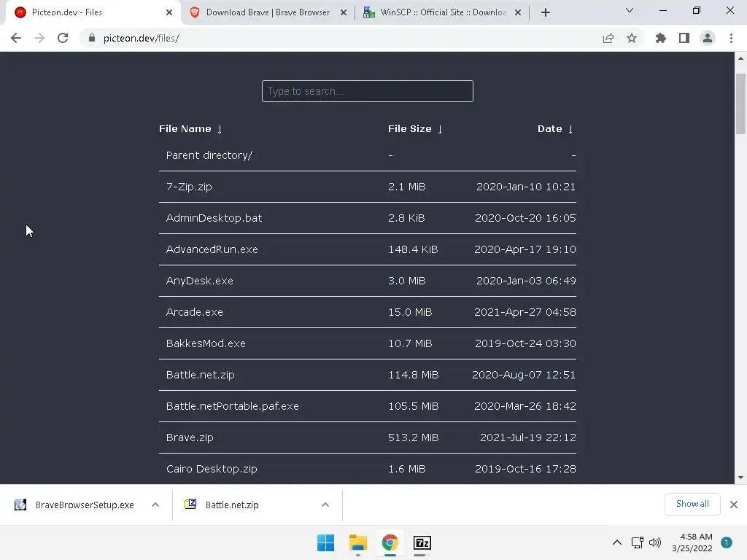Viewport: 747px width, 560px height.
Task: Click Chrome icon on taskbar
Action: pyautogui.click(x=390, y=542)
